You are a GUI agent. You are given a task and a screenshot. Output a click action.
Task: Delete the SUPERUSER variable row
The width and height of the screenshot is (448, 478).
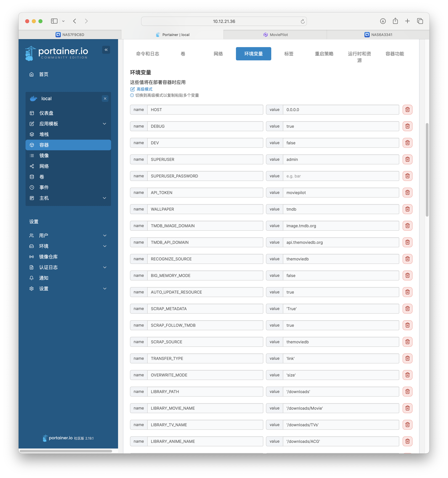point(407,159)
